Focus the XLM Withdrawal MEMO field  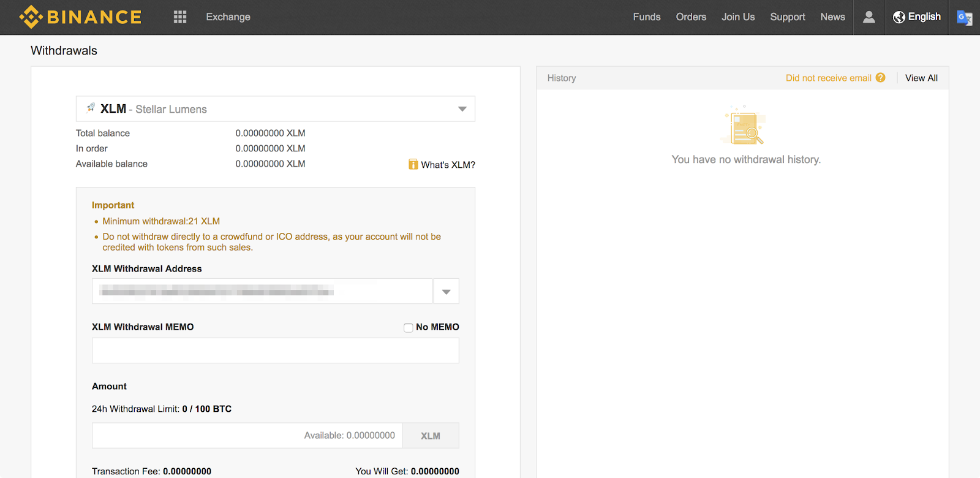click(x=276, y=351)
